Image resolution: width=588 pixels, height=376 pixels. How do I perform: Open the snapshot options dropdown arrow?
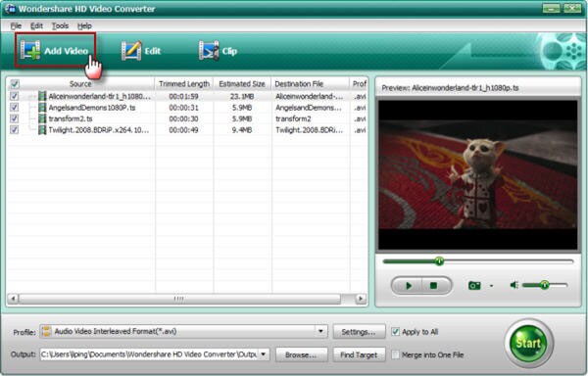491,286
